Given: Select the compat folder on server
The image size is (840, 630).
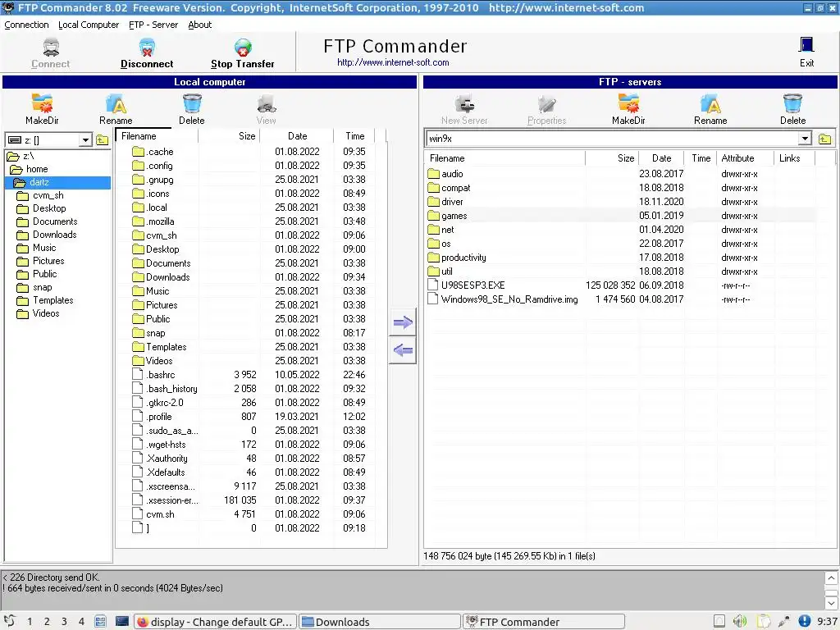Looking at the screenshot, I should tap(456, 188).
